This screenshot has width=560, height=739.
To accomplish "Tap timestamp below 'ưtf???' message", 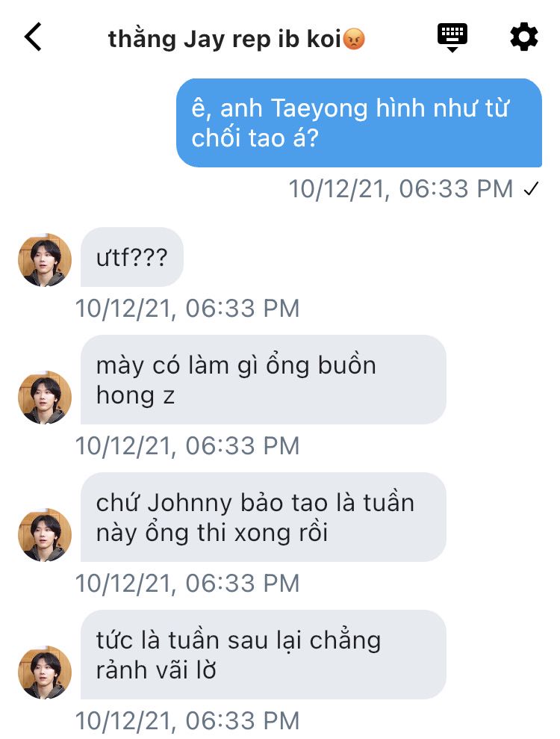I will point(187,309).
